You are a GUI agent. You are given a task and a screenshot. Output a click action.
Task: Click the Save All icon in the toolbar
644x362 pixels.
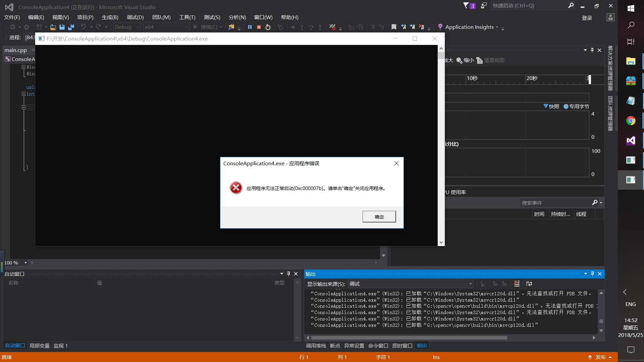coord(71,27)
